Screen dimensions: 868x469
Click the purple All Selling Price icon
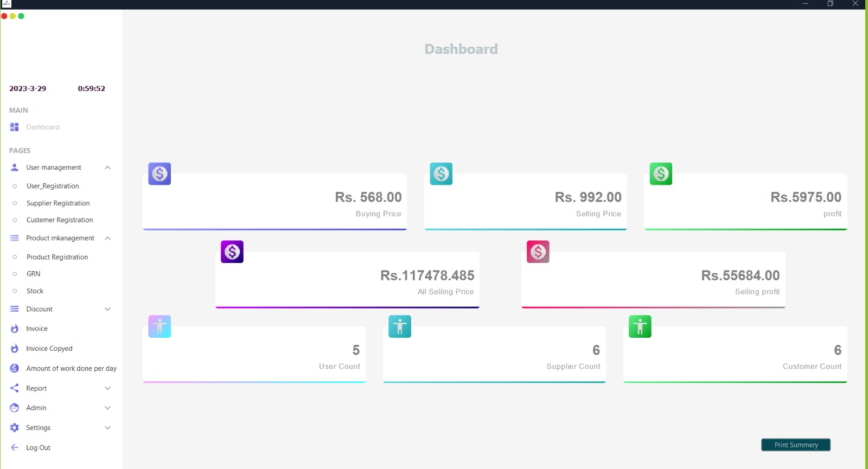tap(232, 252)
